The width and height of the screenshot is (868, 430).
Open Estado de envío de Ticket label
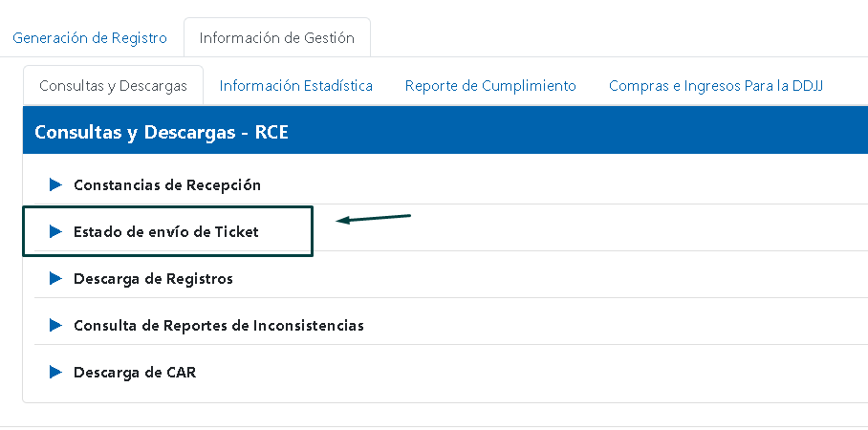click(x=165, y=231)
